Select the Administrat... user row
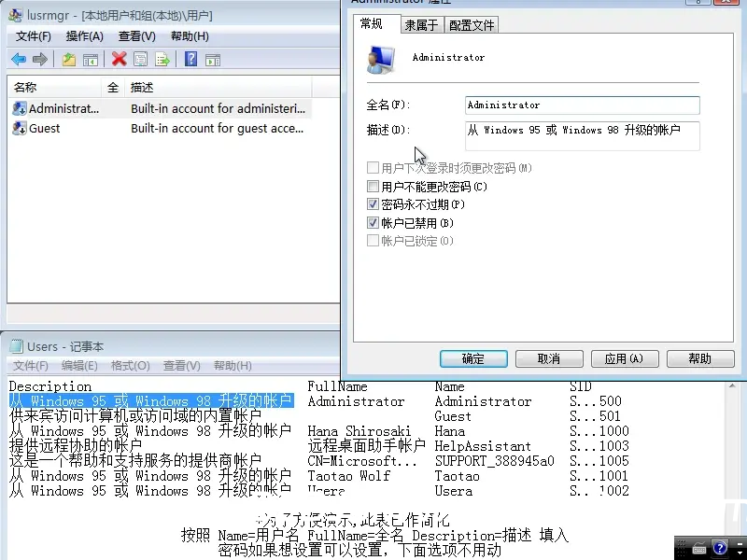Screen dimensions: 747x560 pos(161,108)
